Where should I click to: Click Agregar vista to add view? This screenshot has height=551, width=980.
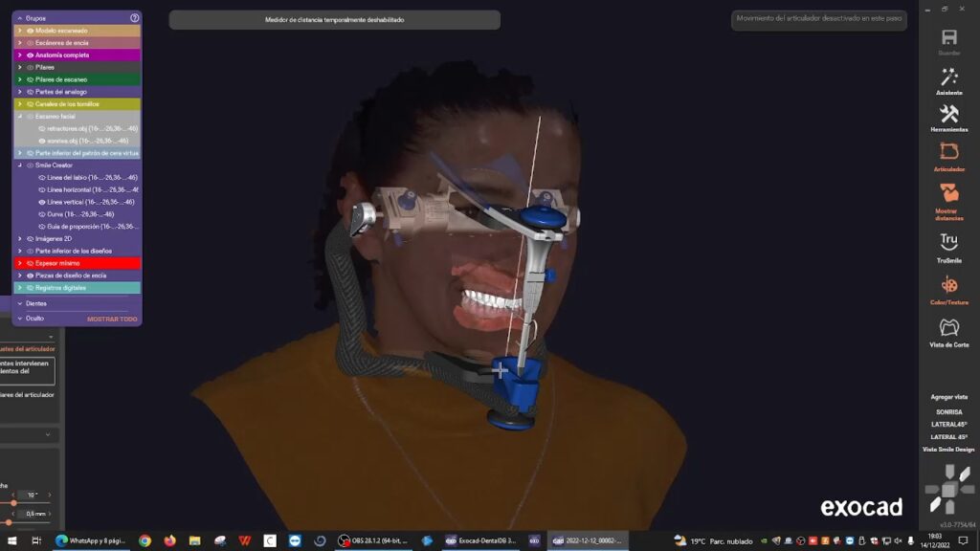coord(948,397)
